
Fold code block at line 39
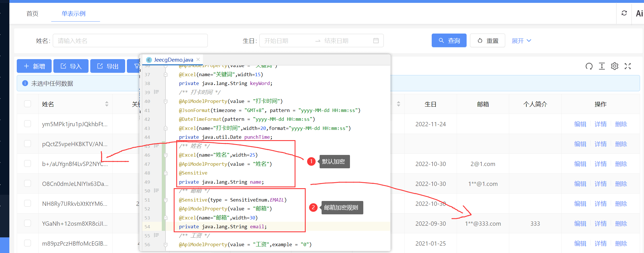[x=156, y=92]
